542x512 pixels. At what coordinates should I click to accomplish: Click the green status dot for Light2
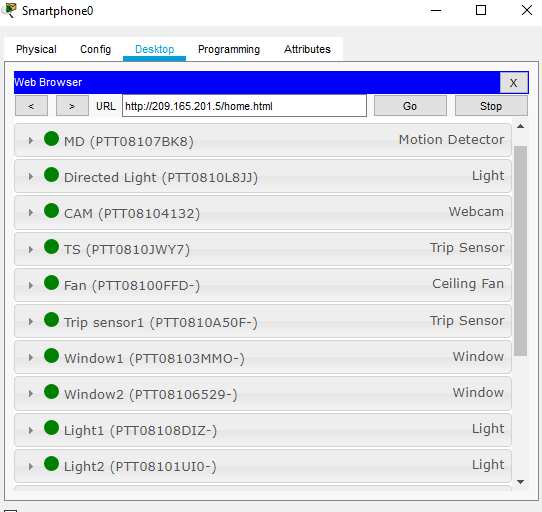(x=52, y=464)
